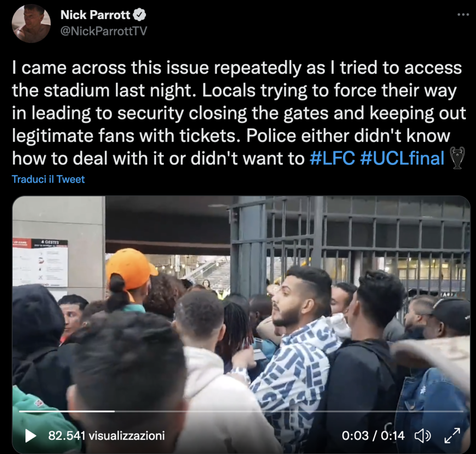Viewport: 476px width, 454px height.
Task: Play the embedded tweet video
Action: [30, 436]
